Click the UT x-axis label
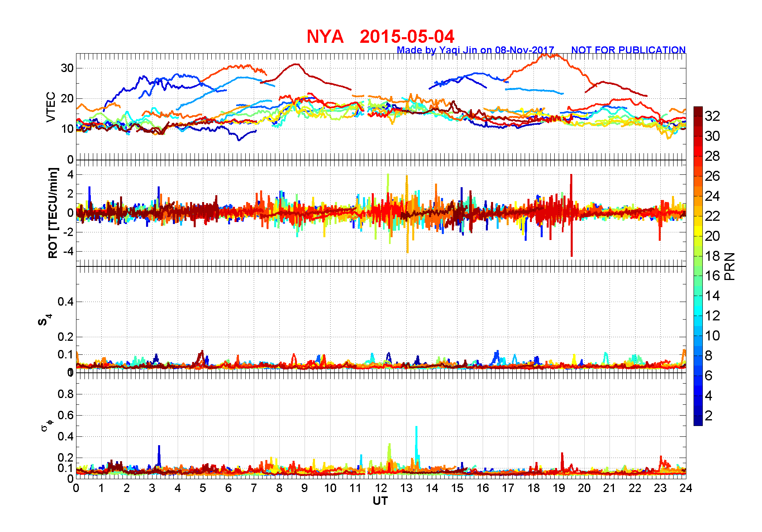Screen dimensions: 762x532 (x=380, y=501)
